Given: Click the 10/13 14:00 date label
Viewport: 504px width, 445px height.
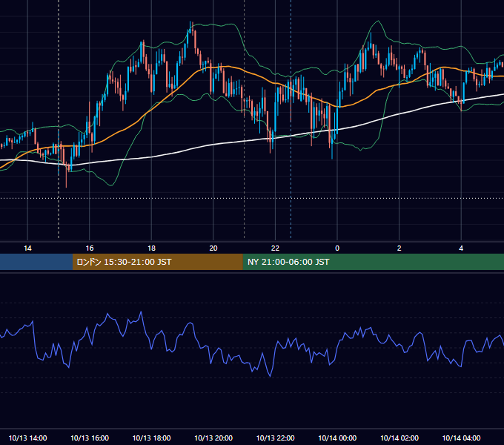Looking at the screenshot, I should tap(27, 438).
